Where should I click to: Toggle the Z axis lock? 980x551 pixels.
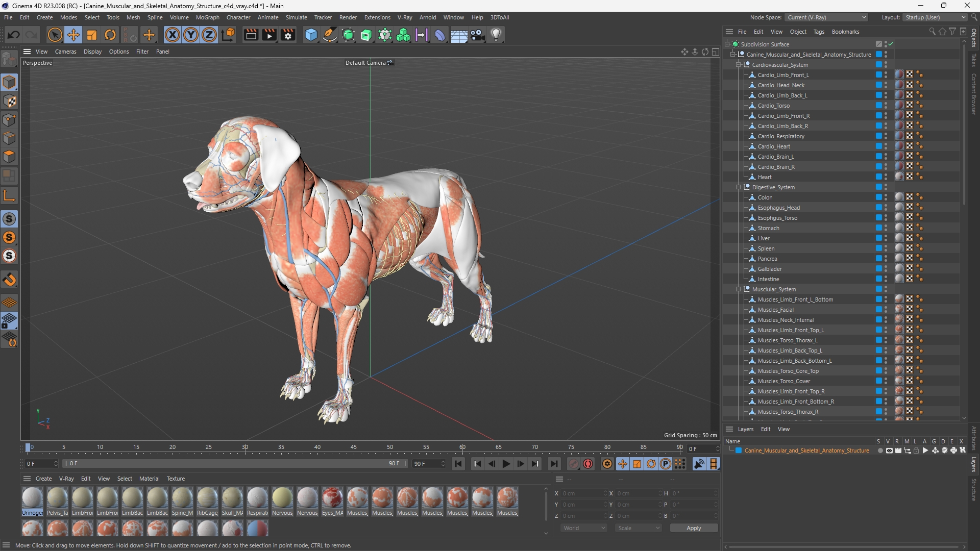(x=209, y=35)
